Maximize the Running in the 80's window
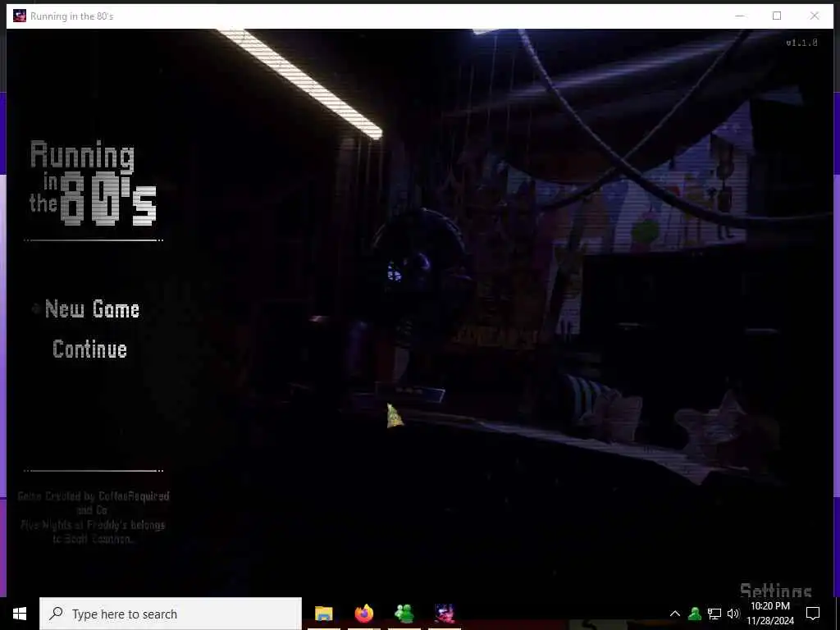Viewport: 840px width, 630px height. tap(777, 16)
